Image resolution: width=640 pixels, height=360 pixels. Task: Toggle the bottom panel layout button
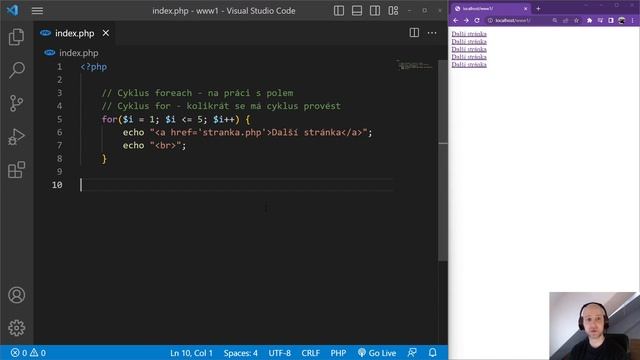coord(357,11)
